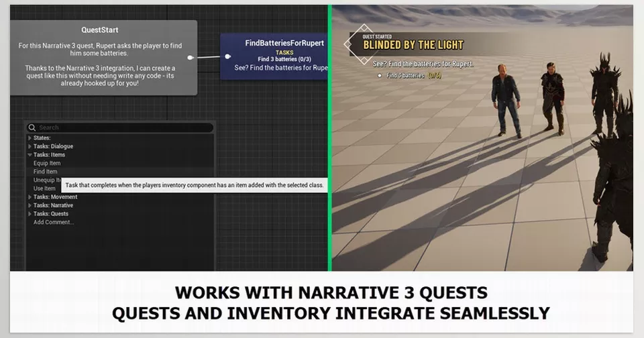Click the FindBatteriesForRupert input pin
The width and height of the screenshot is (644, 338).
(x=228, y=56)
